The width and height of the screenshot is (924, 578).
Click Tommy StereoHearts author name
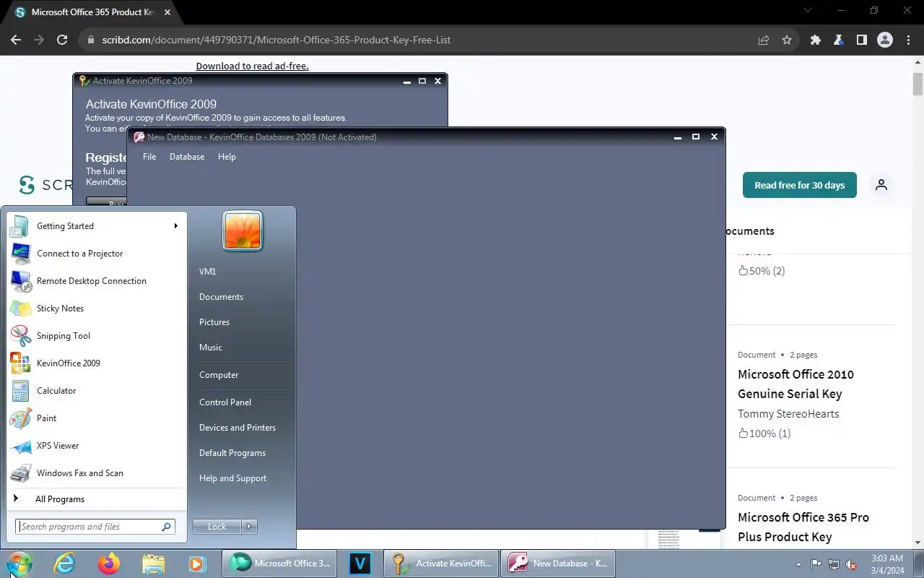coord(788,414)
